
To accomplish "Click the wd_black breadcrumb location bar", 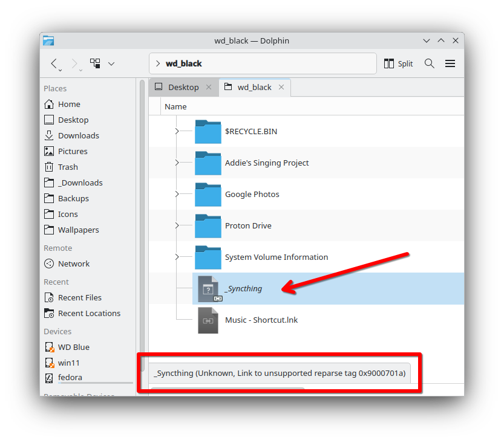I will pos(260,63).
